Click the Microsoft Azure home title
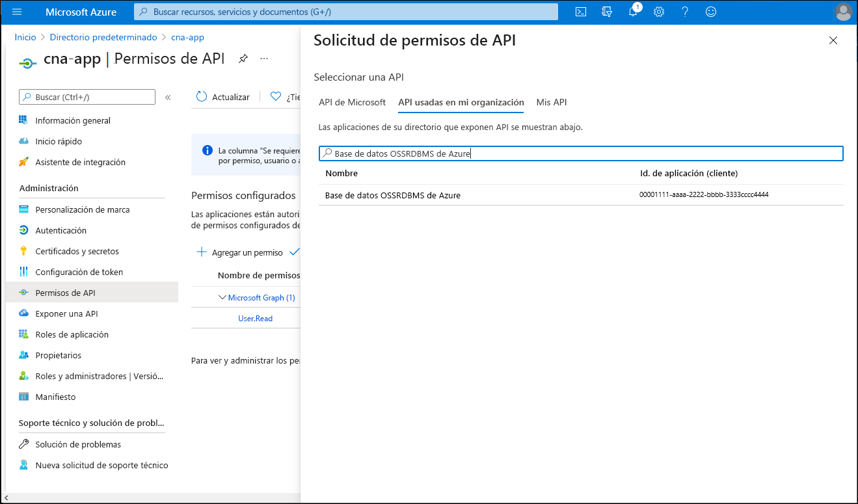The height and width of the screenshot is (504, 858). pyautogui.click(x=81, y=12)
